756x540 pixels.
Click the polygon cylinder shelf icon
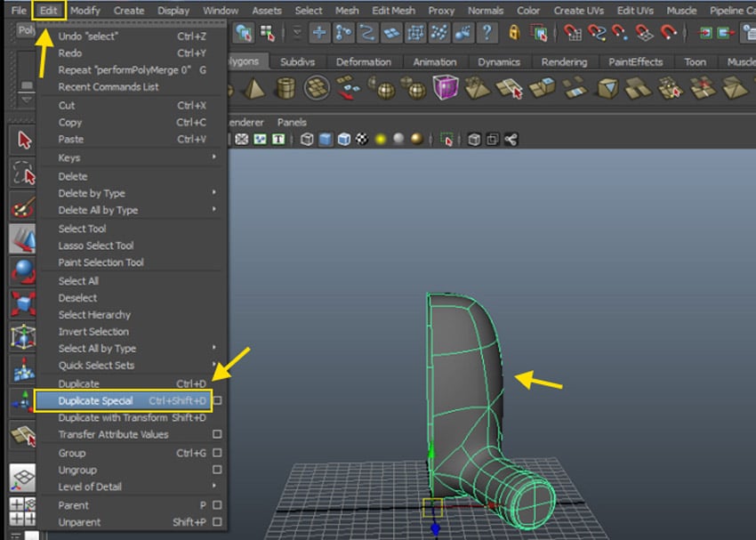285,88
